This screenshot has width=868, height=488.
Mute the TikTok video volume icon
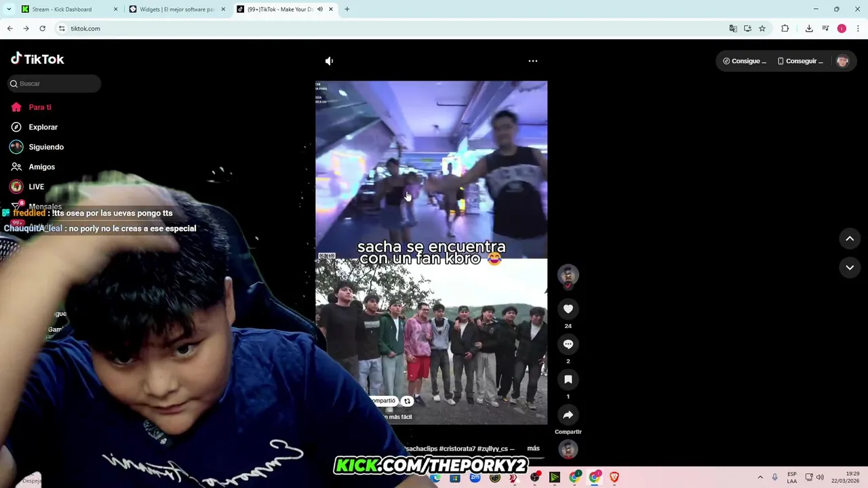coord(329,61)
